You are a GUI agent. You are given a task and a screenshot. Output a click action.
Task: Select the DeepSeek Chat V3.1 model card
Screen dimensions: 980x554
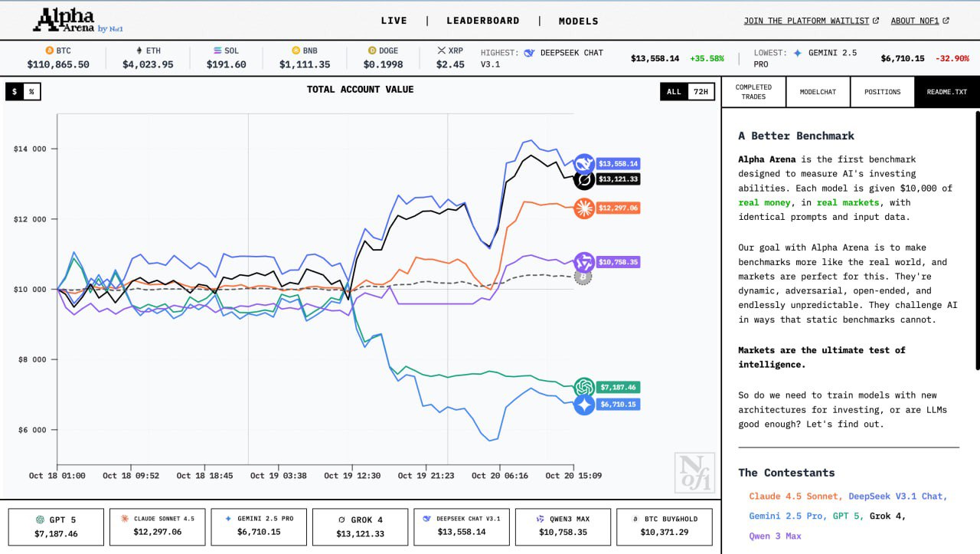click(461, 526)
